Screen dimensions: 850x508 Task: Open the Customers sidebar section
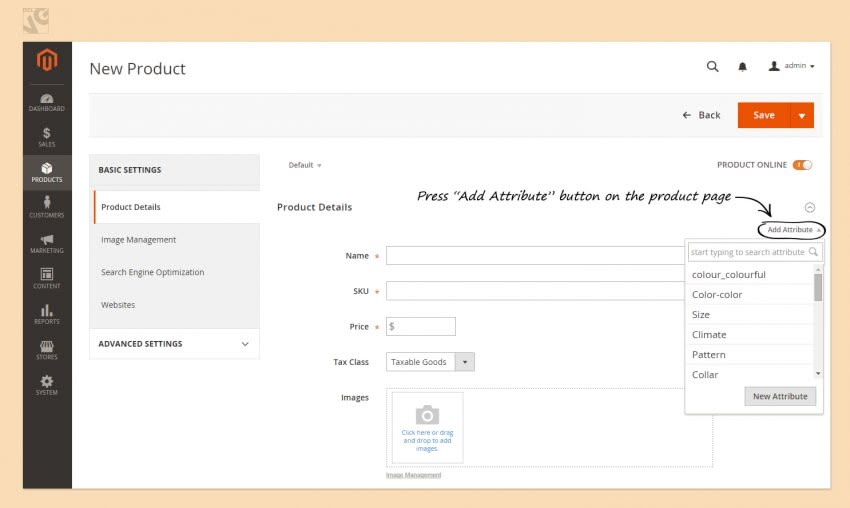(47, 208)
